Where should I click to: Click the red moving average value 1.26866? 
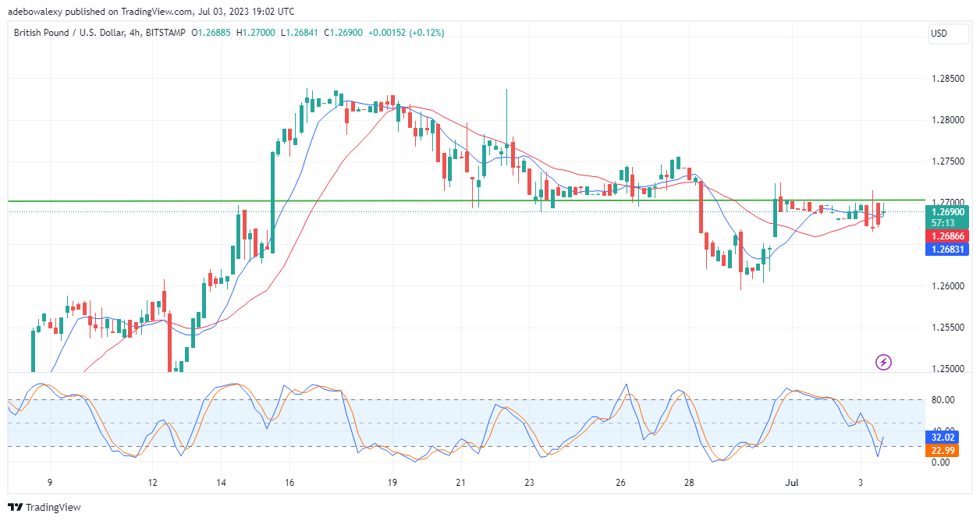(947, 236)
